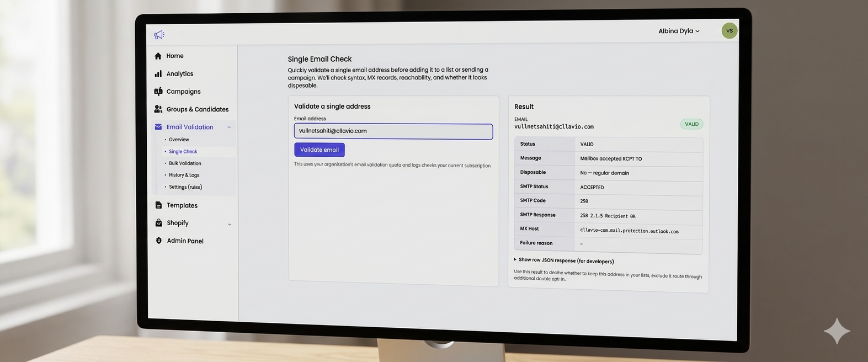868x362 pixels.
Task: Click the Status row value VALID
Action: click(x=587, y=145)
